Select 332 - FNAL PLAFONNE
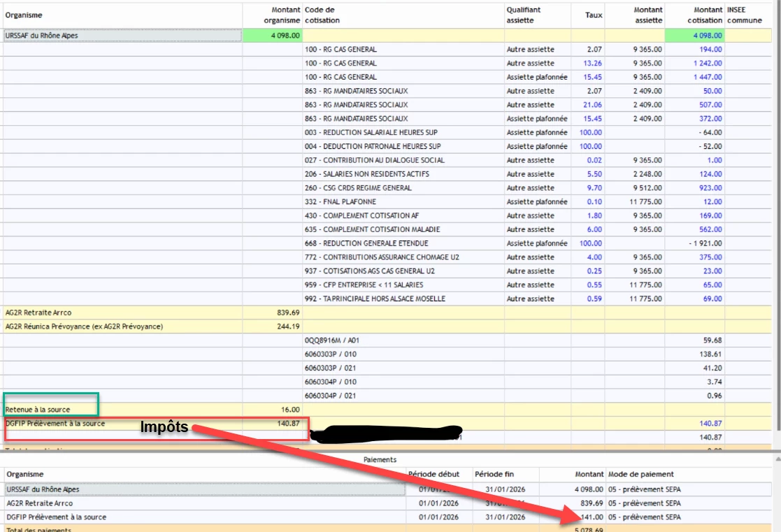Screen dimensions: 781x532 341,202
